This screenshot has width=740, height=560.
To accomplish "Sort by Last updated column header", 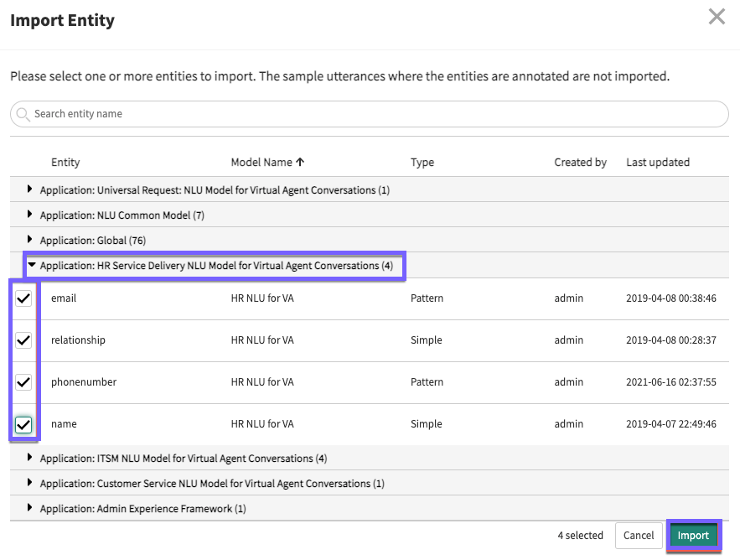I will (657, 162).
